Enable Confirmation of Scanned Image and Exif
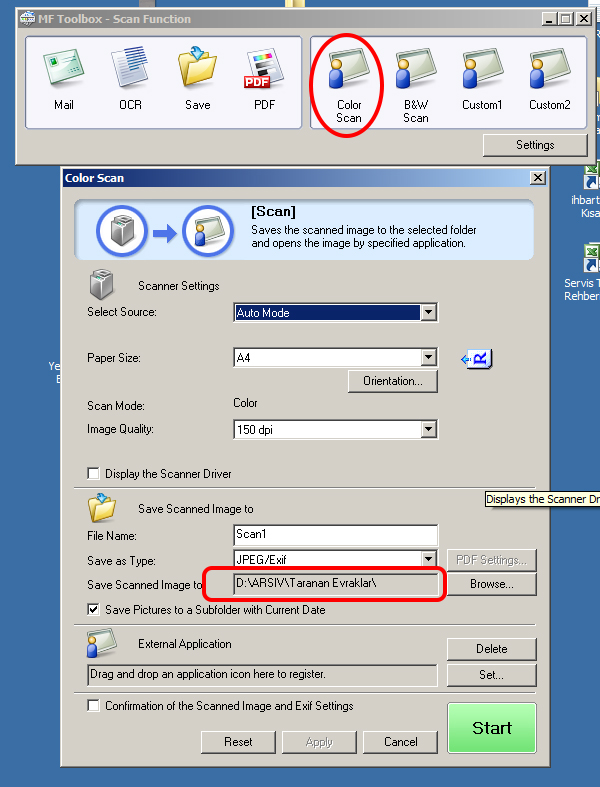 tap(93, 705)
